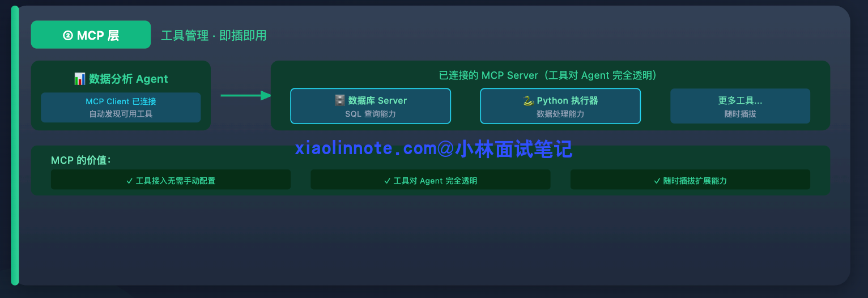Screen dimensions: 868x298
Task: Click the 已连接的 MCP Server heading
Action: pos(550,75)
